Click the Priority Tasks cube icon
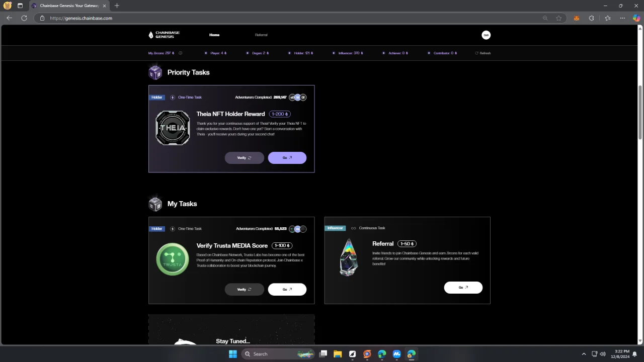644x362 pixels. click(x=155, y=72)
